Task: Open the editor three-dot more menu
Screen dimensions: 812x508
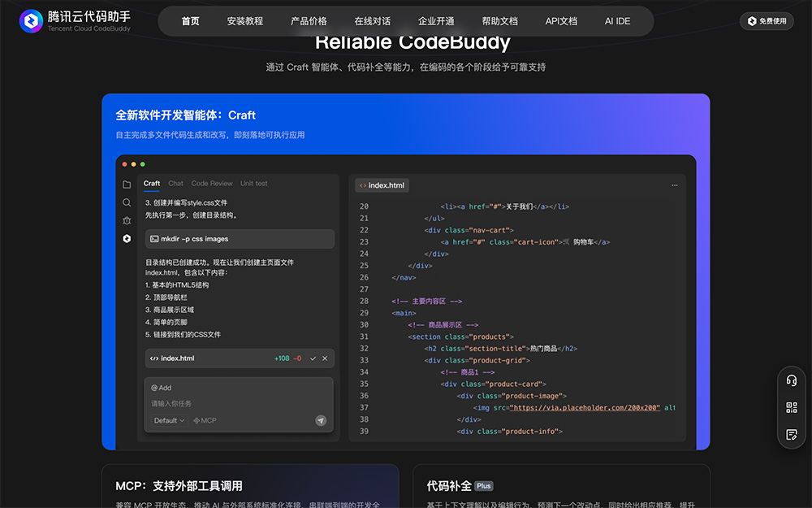Action: tap(674, 185)
